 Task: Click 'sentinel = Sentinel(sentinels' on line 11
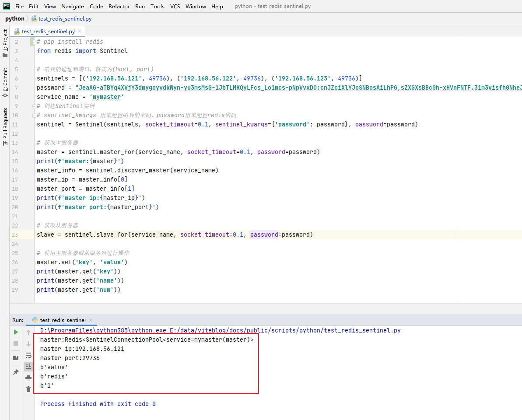pos(227,125)
